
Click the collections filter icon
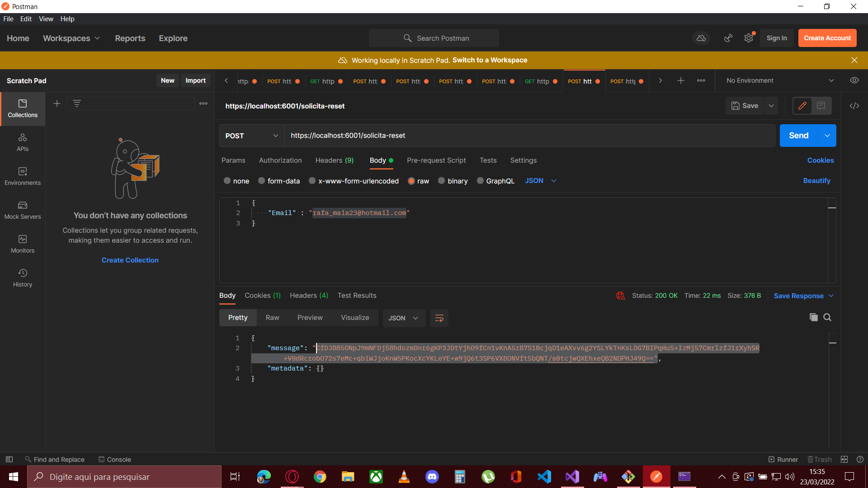click(x=77, y=103)
